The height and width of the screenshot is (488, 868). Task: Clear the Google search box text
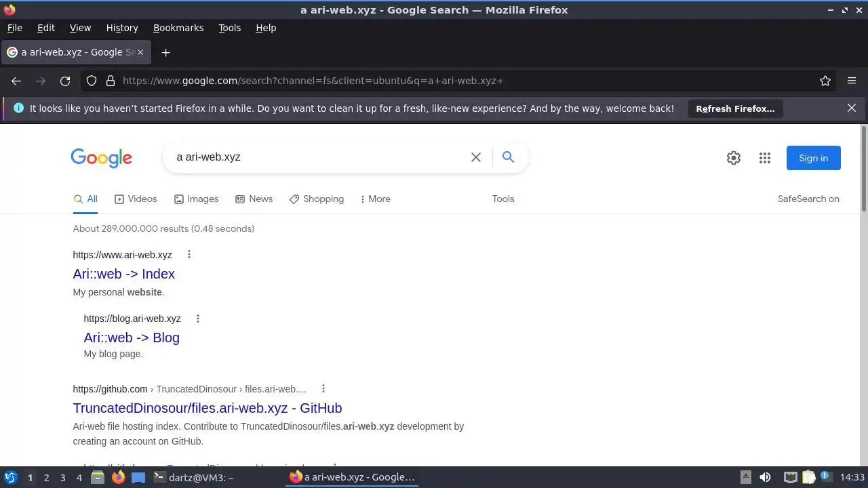[x=476, y=157]
